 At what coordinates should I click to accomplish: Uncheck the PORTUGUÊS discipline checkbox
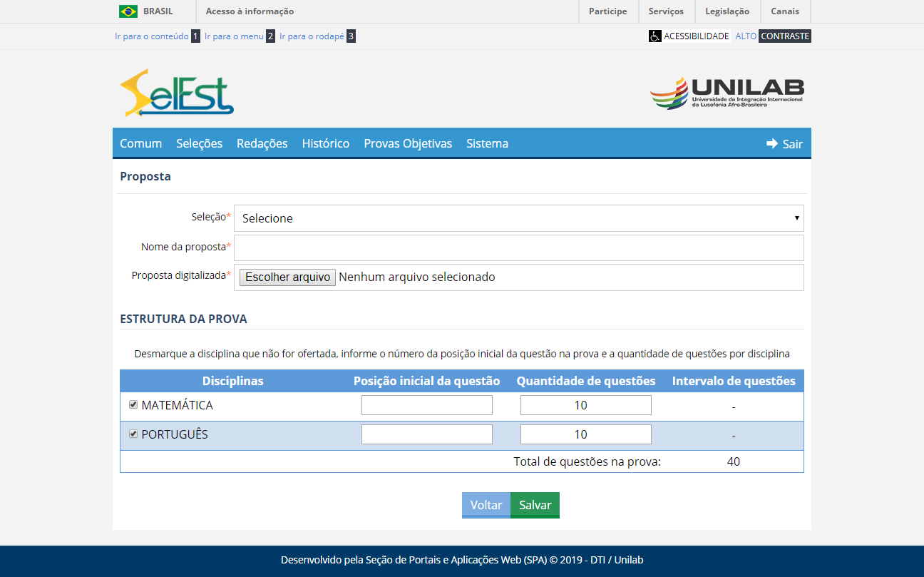tap(133, 434)
